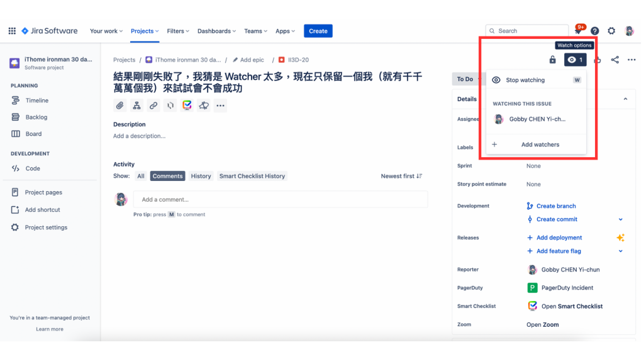The width and height of the screenshot is (644, 362).
Task: Click Open Zoom link
Action: point(543,325)
